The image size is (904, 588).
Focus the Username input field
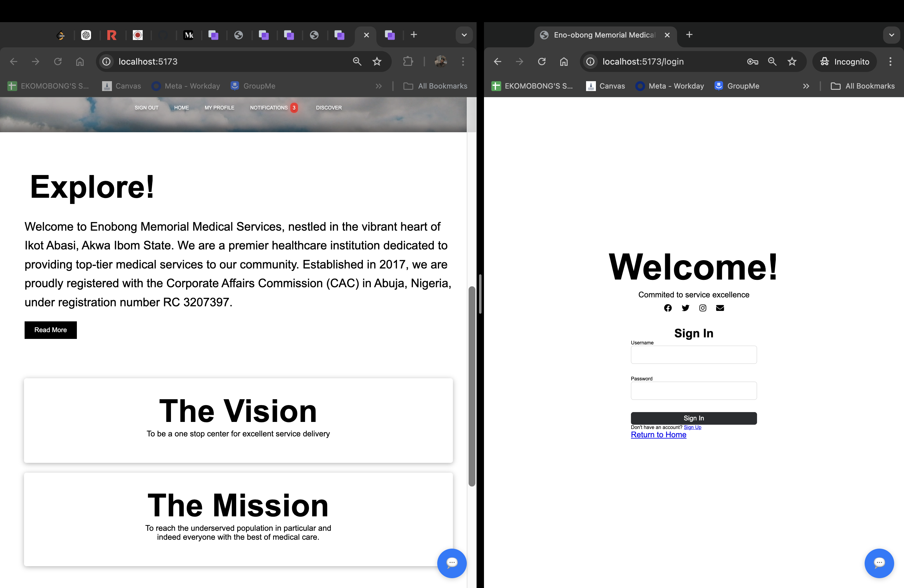pos(694,355)
